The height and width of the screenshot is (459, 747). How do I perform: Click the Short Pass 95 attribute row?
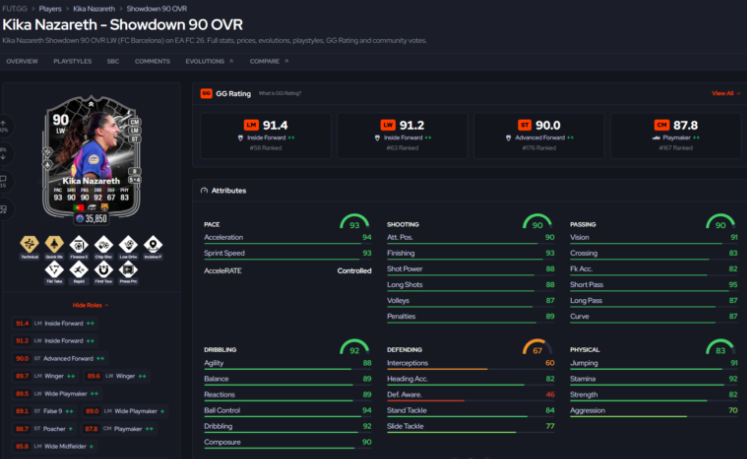[654, 286]
